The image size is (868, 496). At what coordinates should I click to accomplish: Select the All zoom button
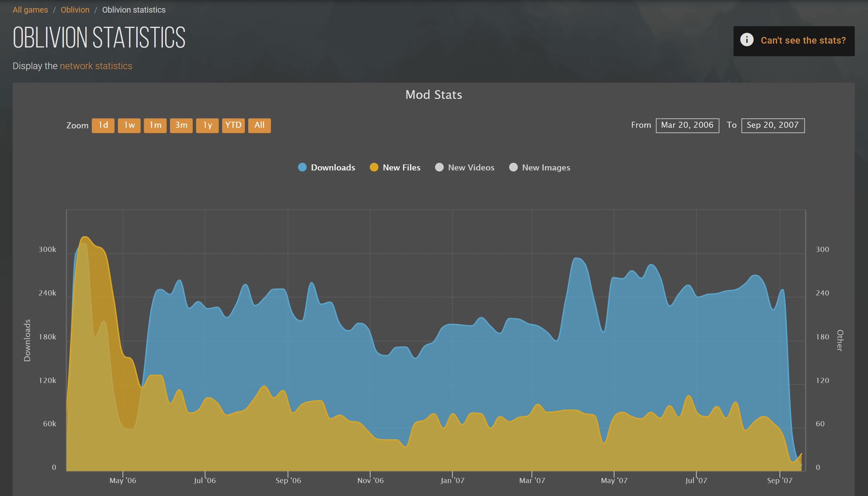tap(259, 125)
